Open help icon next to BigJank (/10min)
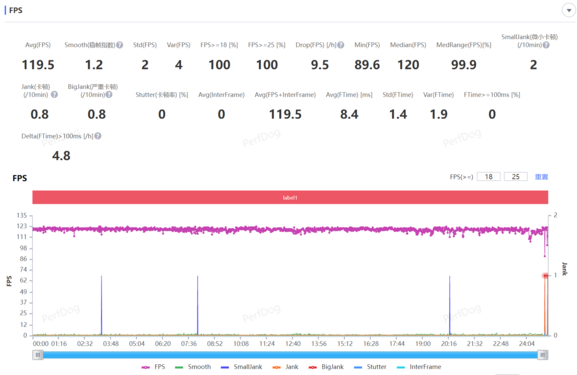Image resolution: width=577 pixels, height=375 pixels. [x=109, y=95]
